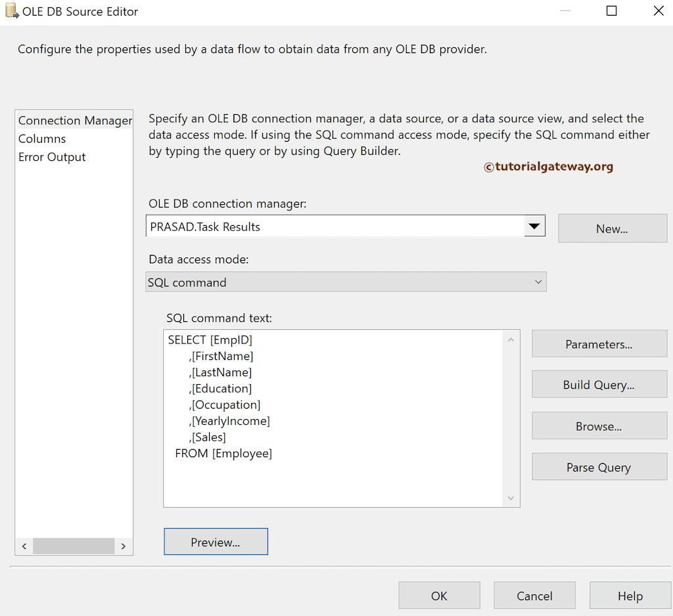
Task: Click the New... button
Action: tap(612, 228)
